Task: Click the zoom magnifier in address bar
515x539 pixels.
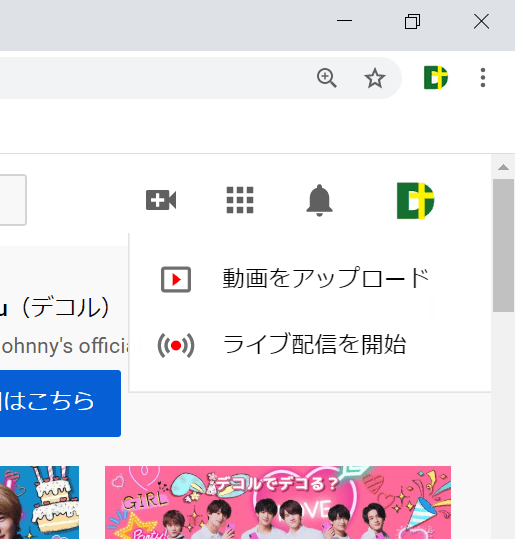Action: pyautogui.click(x=326, y=78)
